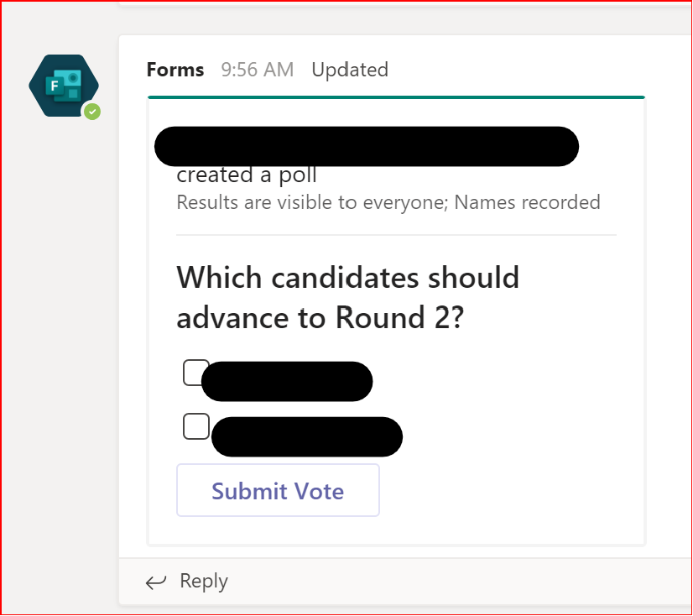Check the second candidate checkbox

(195, 426)
